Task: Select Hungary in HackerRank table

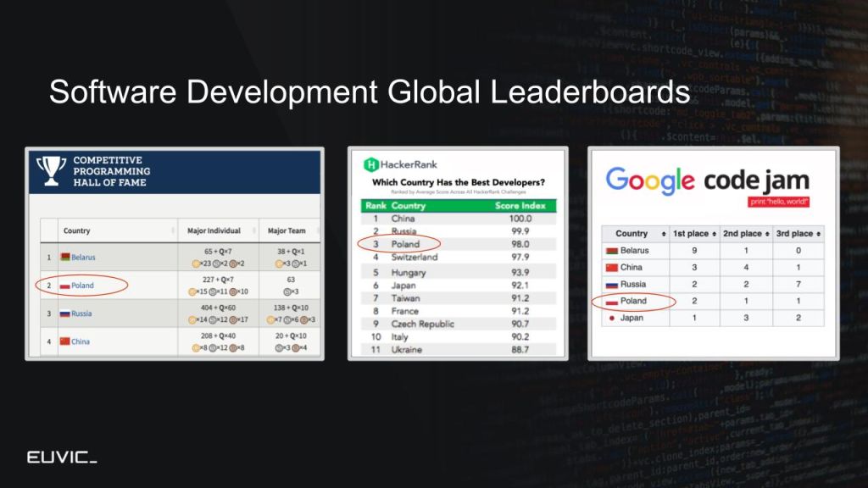Action: pos(409,273)
